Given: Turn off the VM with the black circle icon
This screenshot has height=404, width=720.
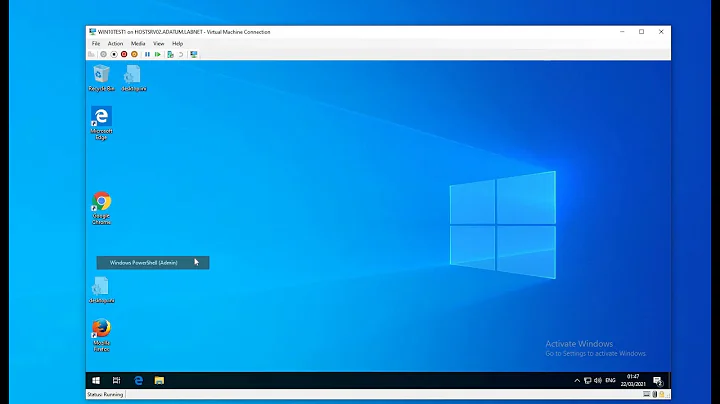Looking at the screenshot, I should 114,54.
